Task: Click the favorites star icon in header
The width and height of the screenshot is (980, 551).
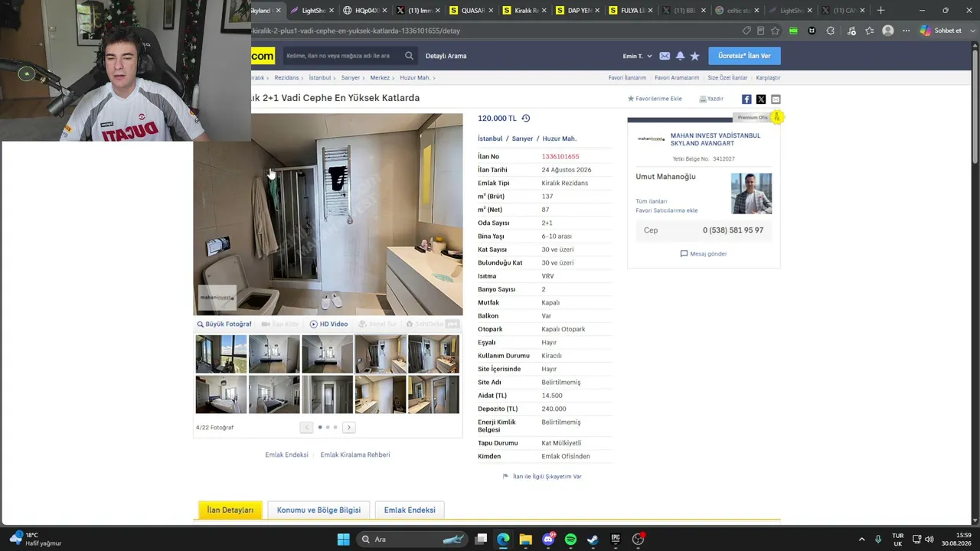Action: click(x=694, y=56)
